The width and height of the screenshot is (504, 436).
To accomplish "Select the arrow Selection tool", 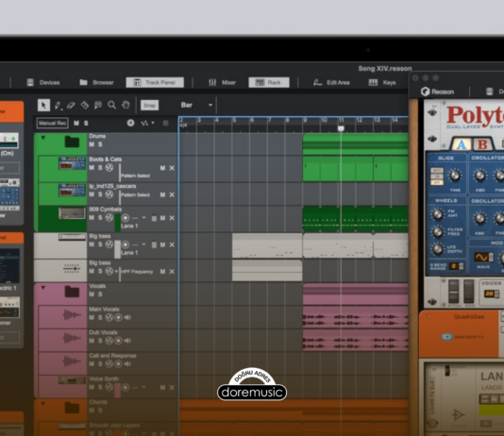I will coord(43,105).
